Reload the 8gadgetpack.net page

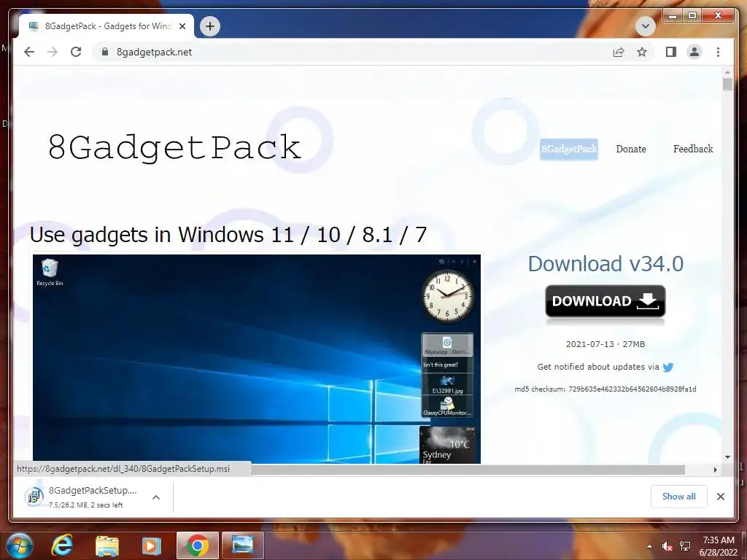coord(76,52)
